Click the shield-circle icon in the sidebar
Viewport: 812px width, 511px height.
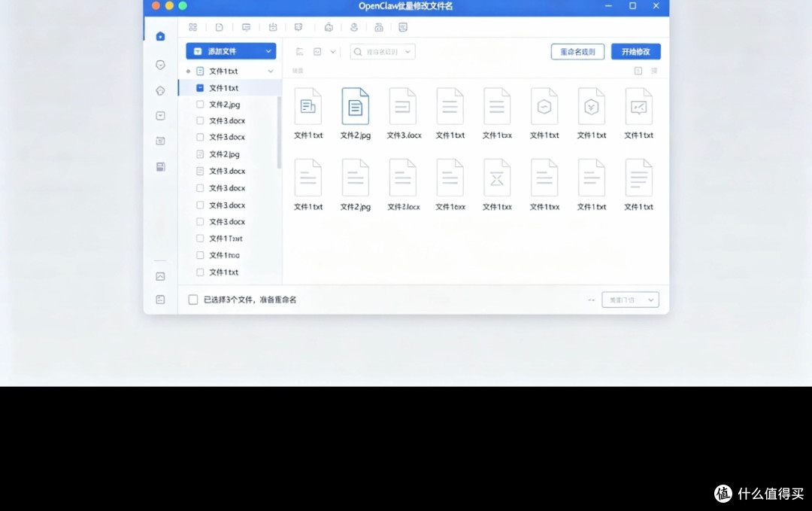click(x=161, y=65)
